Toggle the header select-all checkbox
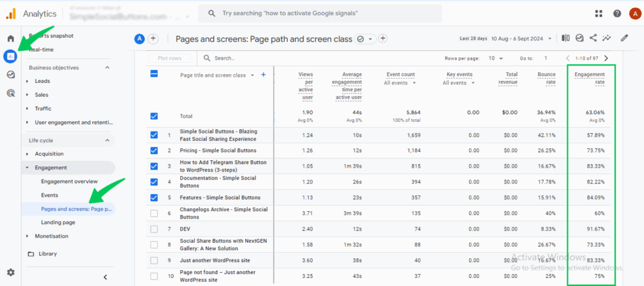The width and height of the screenshot is (644, 286). coord(154,74)
